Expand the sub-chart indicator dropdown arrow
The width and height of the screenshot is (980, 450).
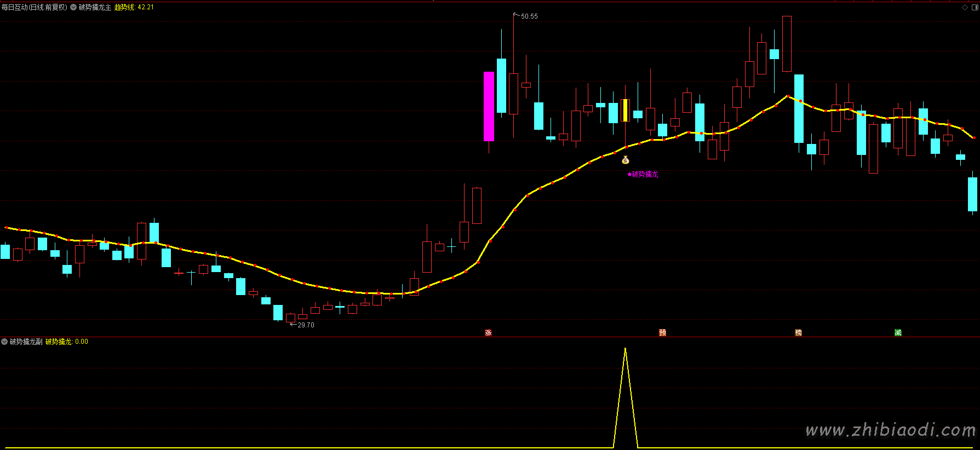(x=4, y=342)
